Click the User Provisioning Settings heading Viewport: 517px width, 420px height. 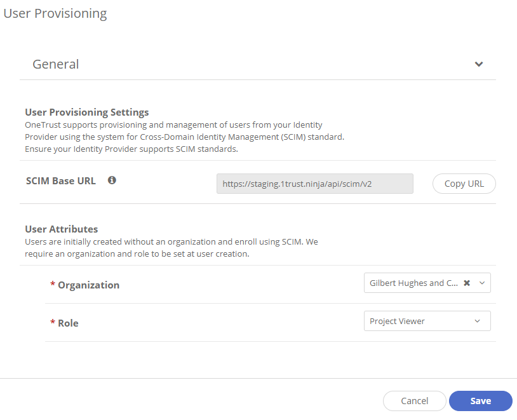[86, 112]
